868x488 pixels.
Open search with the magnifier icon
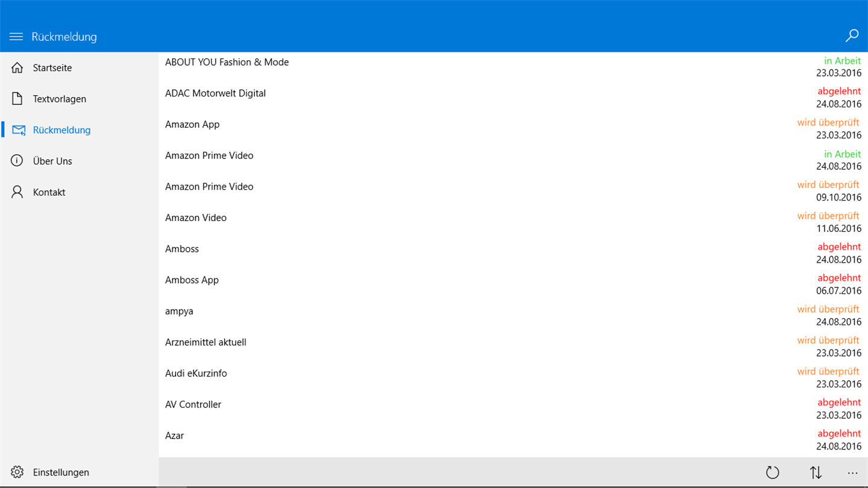point(852,36)
